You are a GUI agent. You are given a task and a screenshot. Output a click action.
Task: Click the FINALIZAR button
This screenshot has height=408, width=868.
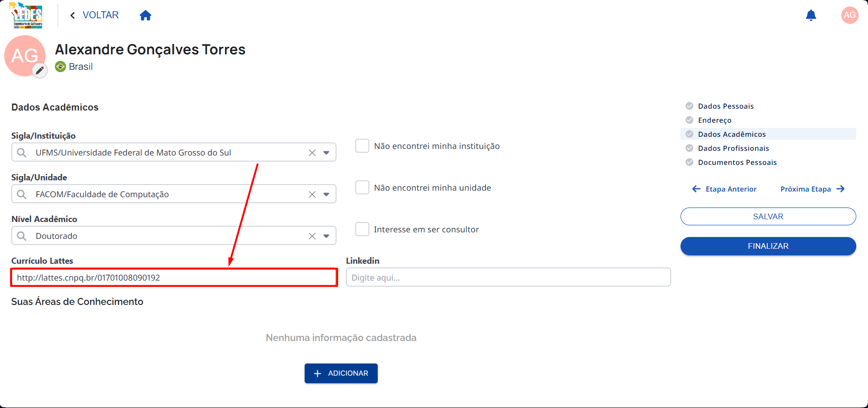pyautogui.click(x=768, y=246)
